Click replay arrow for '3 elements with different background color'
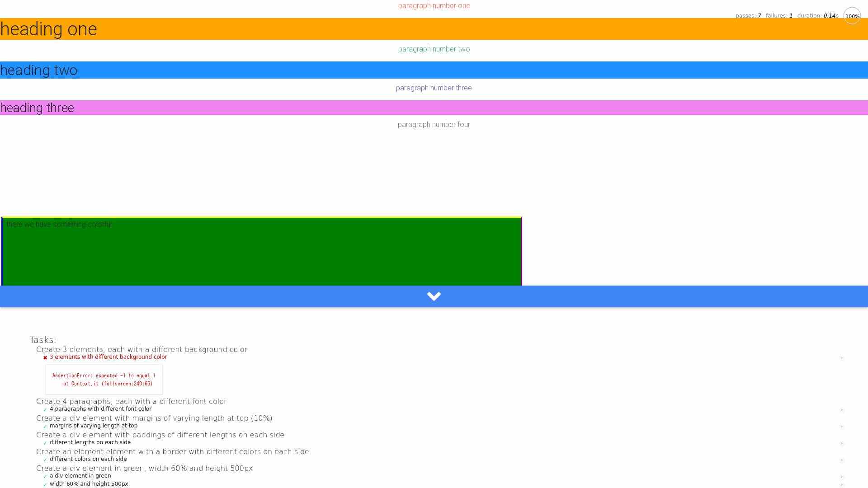Screen dimensions: 868x488 click(x=842, y=358)
